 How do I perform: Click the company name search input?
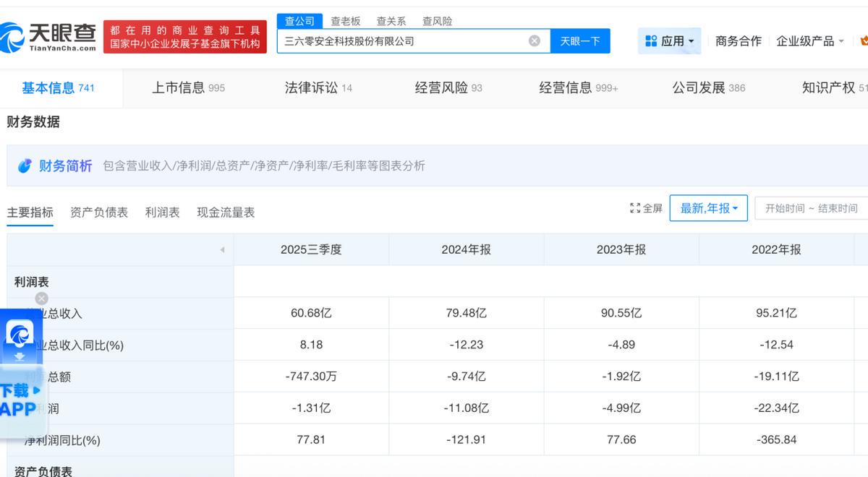pyautogui.click(x=401, y=41)
